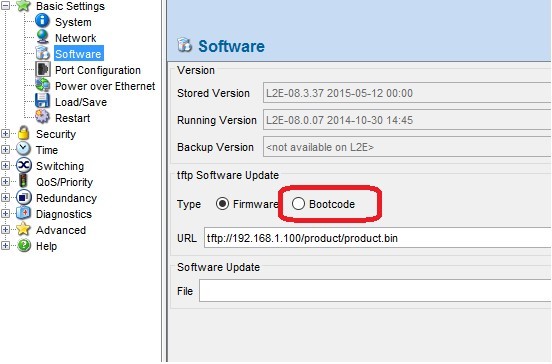This screenshot has height=364, width=552.
Task: Open the Help section
Action: point(46,246)
